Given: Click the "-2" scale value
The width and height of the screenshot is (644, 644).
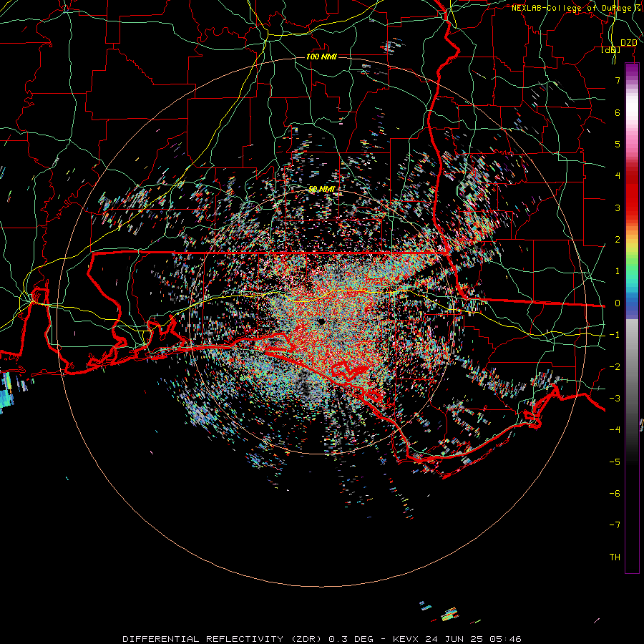Looking at the screenshot, I should click(x=615, y=367).
